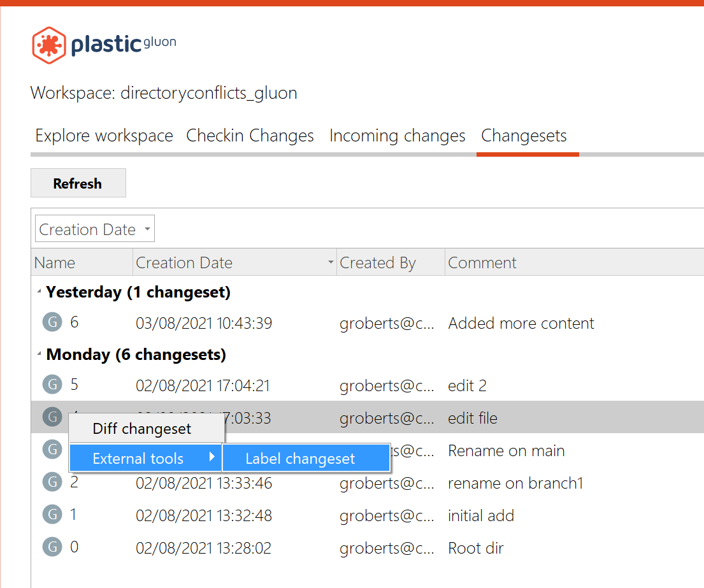Select the 'initial add' changeset row
Viewport: 704px width, 588px height.
(480, 515)
